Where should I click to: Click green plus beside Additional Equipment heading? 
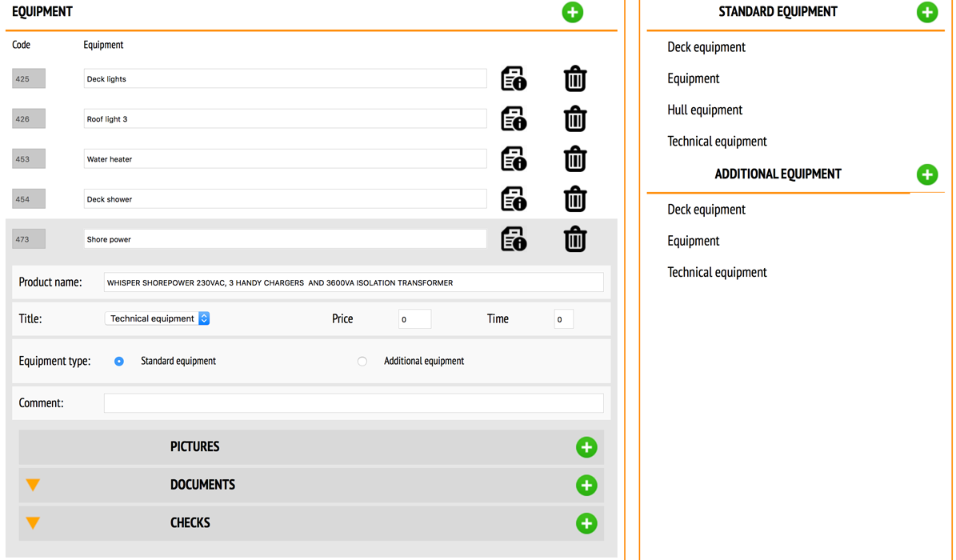tap(926, 174)
